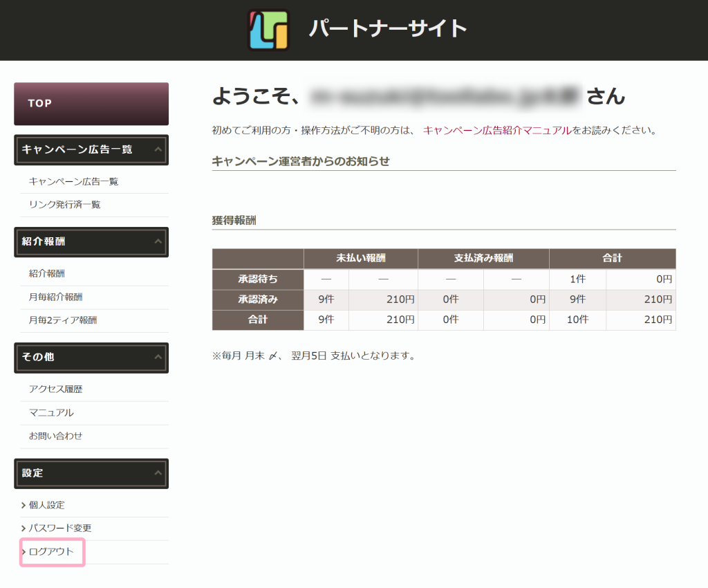Open お問い合わせ contact link

[x=55, y=436]
